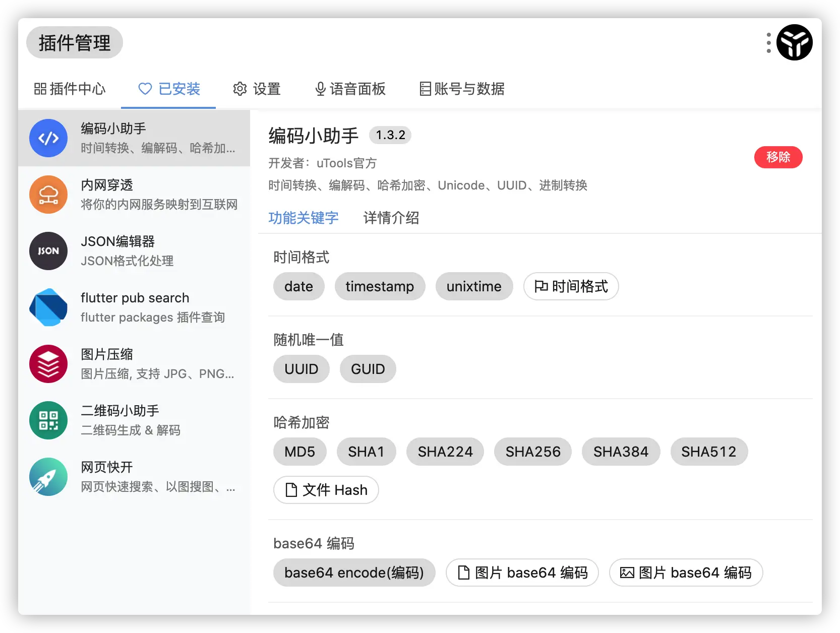The width and height of the screenshot is (840, 633).
Task: Click the MD5 keyword tag
Action: 299,452
